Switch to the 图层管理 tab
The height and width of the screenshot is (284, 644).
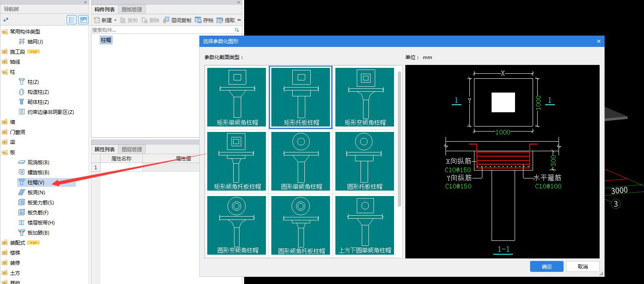point(132,149)
